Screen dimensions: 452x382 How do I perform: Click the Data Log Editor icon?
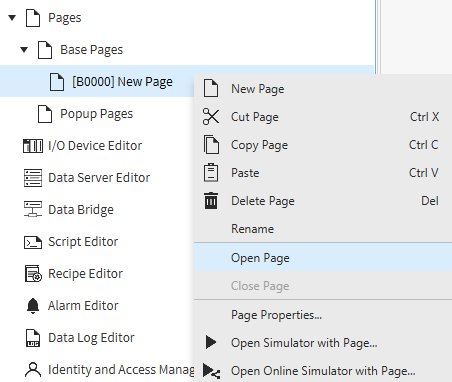[33, 338]
